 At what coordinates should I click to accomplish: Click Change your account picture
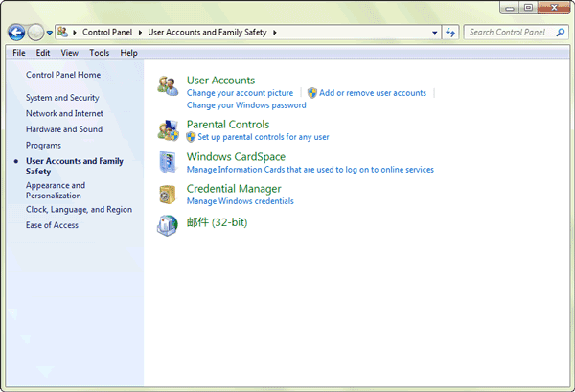(x=240, y=93)
